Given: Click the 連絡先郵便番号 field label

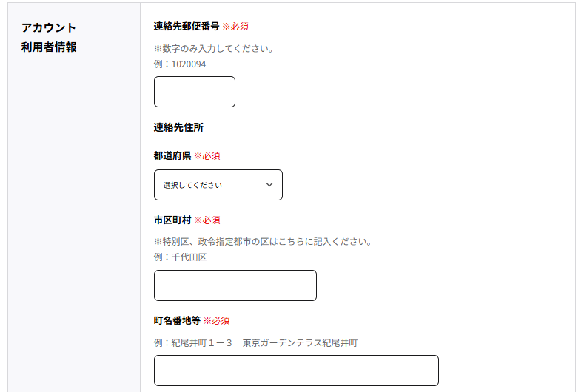Looking at the screenshot, I should 187,26.
